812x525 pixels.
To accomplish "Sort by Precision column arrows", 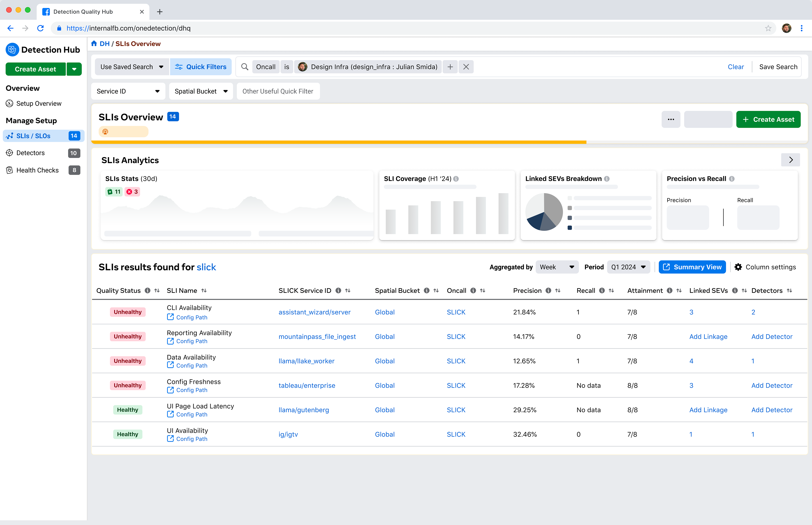I will (558, 290).
